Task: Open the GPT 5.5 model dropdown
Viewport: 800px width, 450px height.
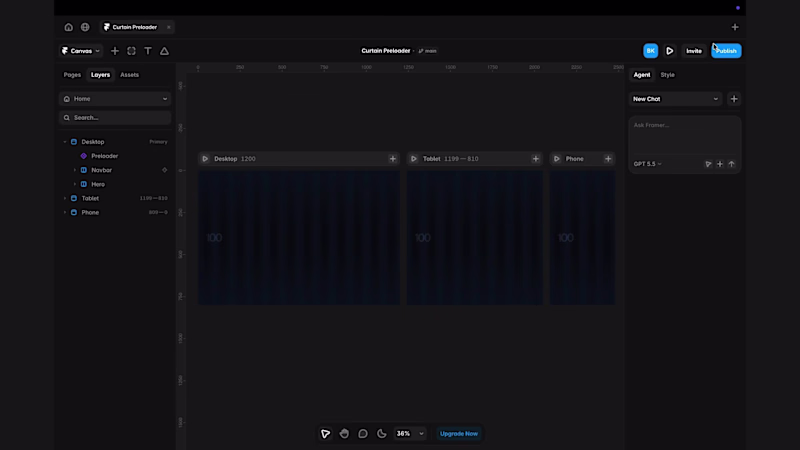Action: coord(647,164)
